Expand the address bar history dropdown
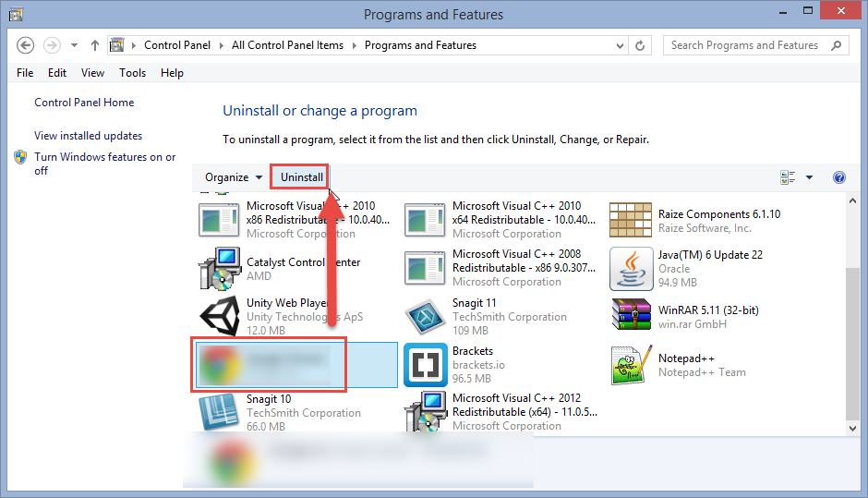 coord(616,45)
